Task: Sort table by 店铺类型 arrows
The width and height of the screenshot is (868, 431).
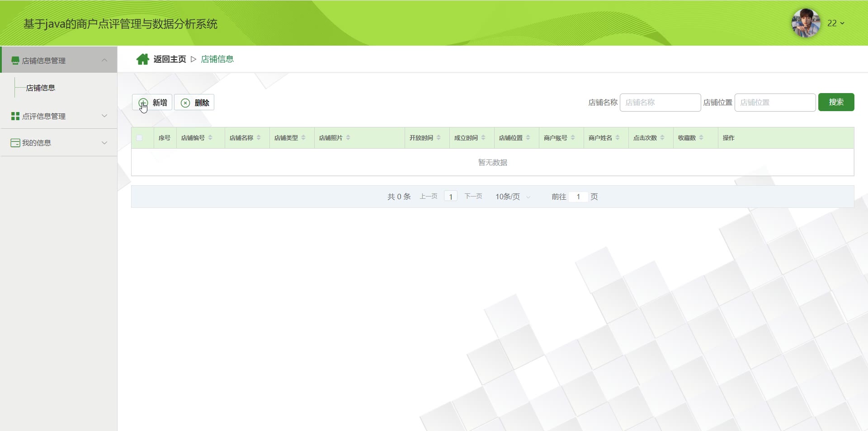Action: point(303,138)
